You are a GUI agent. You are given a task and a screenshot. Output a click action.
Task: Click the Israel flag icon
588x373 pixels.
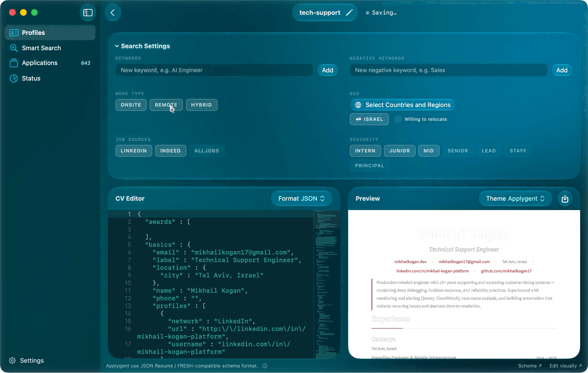(x=358, y=119)
